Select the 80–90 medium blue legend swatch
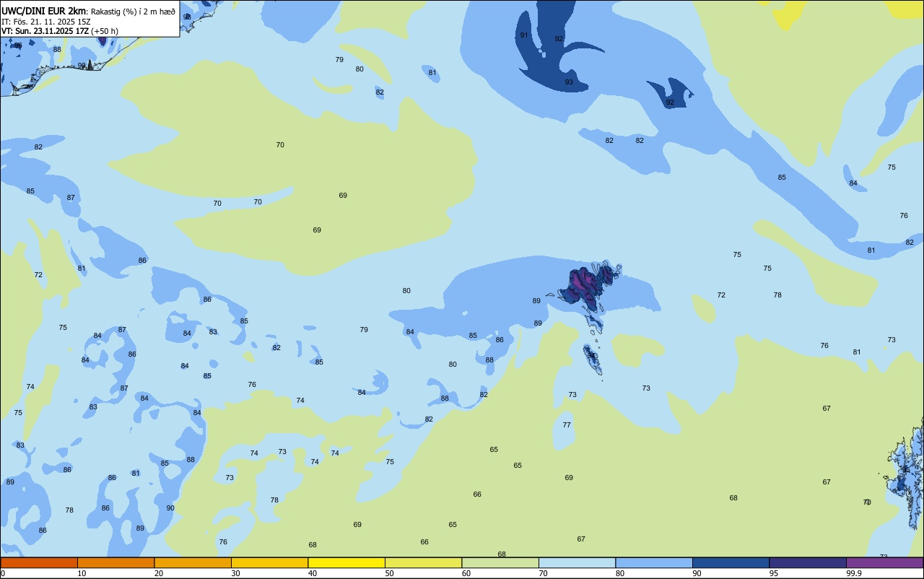 click(x=654, y=562)
